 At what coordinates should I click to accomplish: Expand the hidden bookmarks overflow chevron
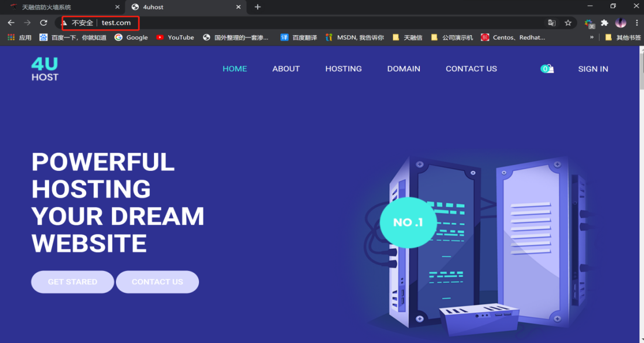click(592, 37)
